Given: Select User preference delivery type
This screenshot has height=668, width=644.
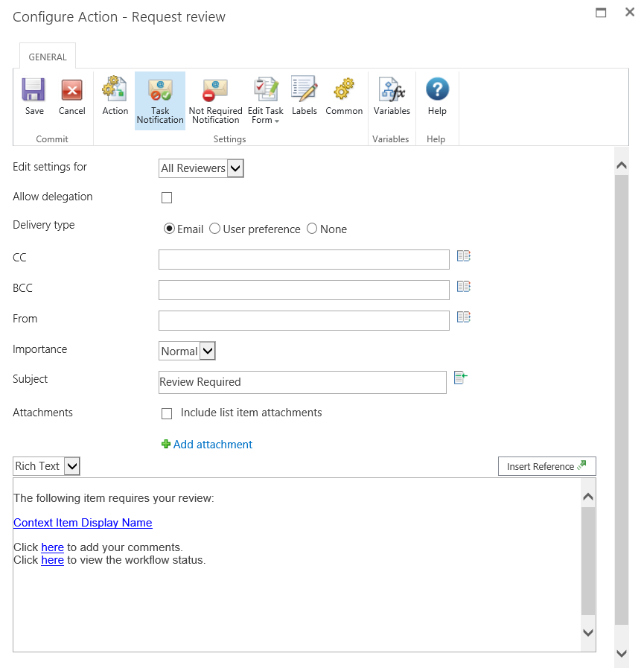Looking at the screenshot, I should pyautogui.click(x=214, y=229).
